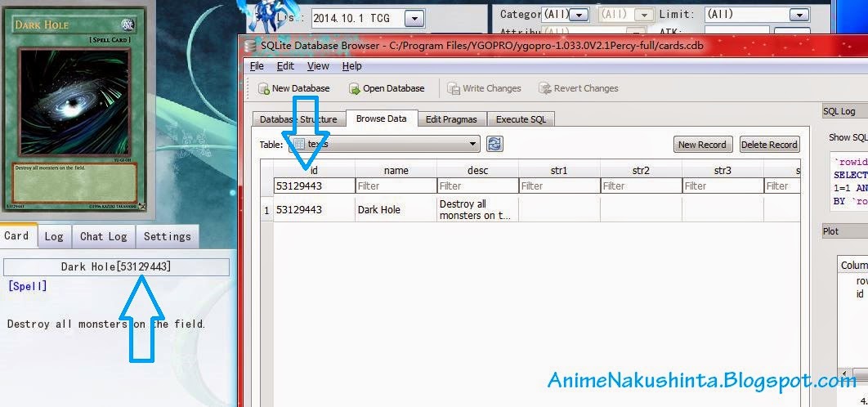Click the Dark Hole card image thumbnail
This screenshot has width=868, height=407.
pos(74,110)
